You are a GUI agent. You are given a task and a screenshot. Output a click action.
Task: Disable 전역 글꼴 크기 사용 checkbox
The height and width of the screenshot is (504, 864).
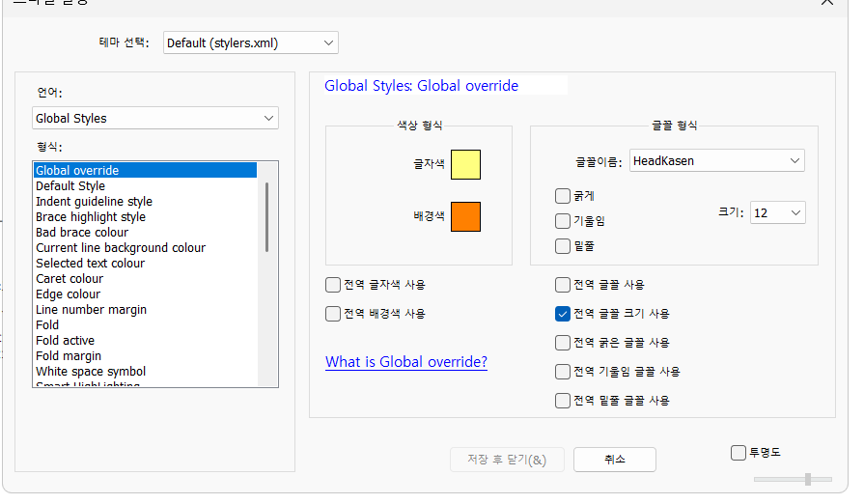[x=563, y=314]
